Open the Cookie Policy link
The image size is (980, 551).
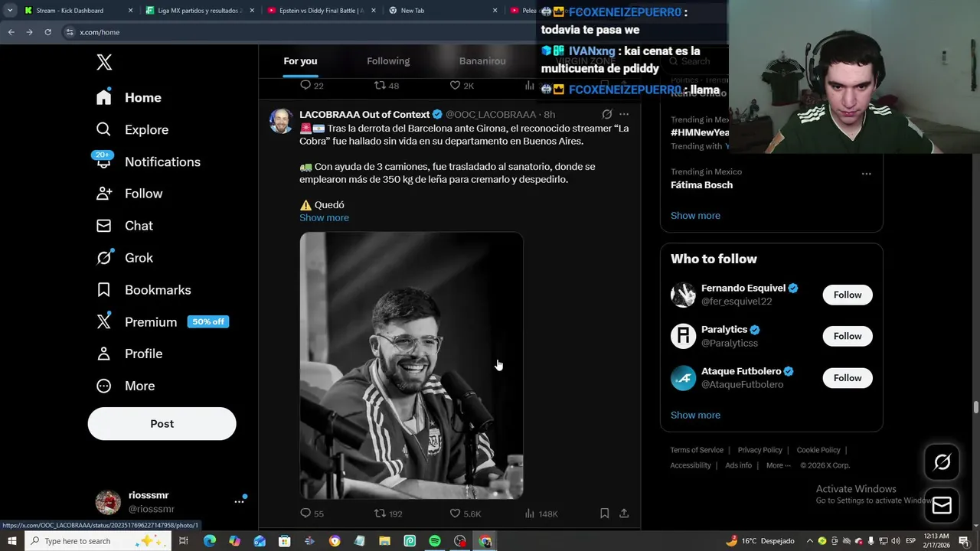(818, 450)
